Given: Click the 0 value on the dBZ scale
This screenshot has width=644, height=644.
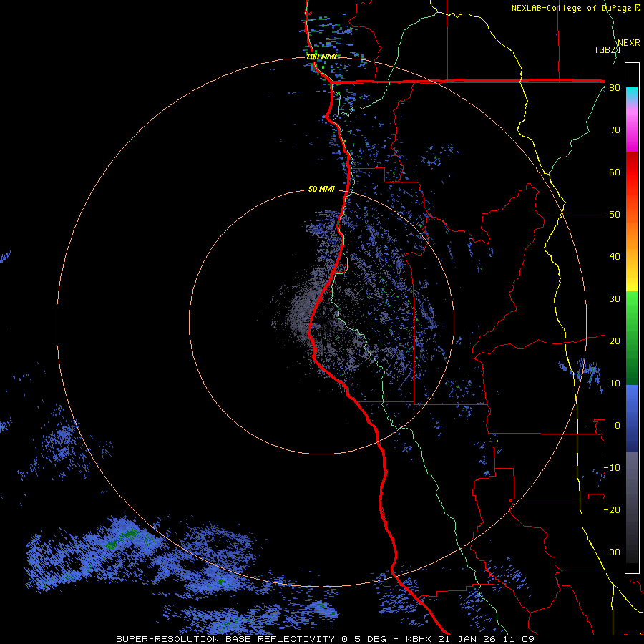Looking at the screenshot, I should click(618, 426).
